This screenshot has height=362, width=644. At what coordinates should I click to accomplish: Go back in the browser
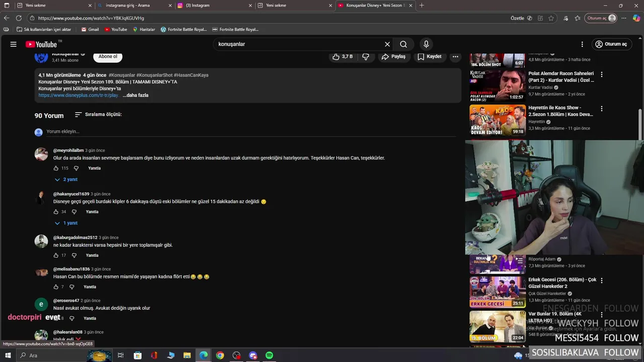coord(7,18)
